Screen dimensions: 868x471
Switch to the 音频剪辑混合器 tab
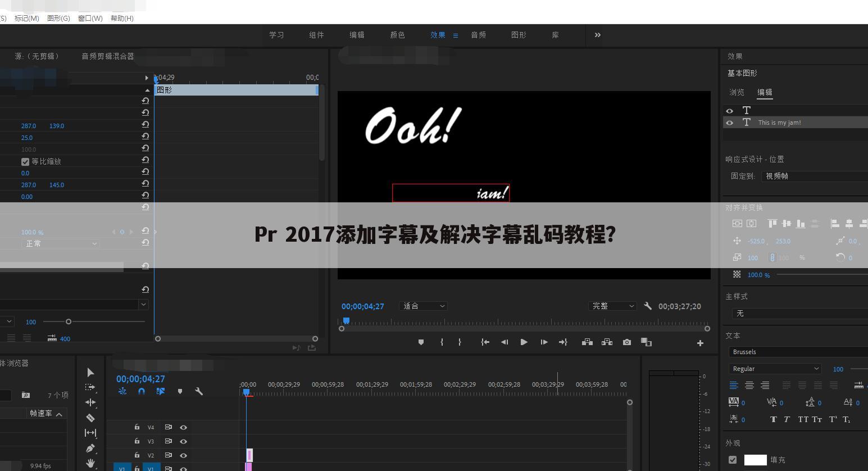click(108, 56)
